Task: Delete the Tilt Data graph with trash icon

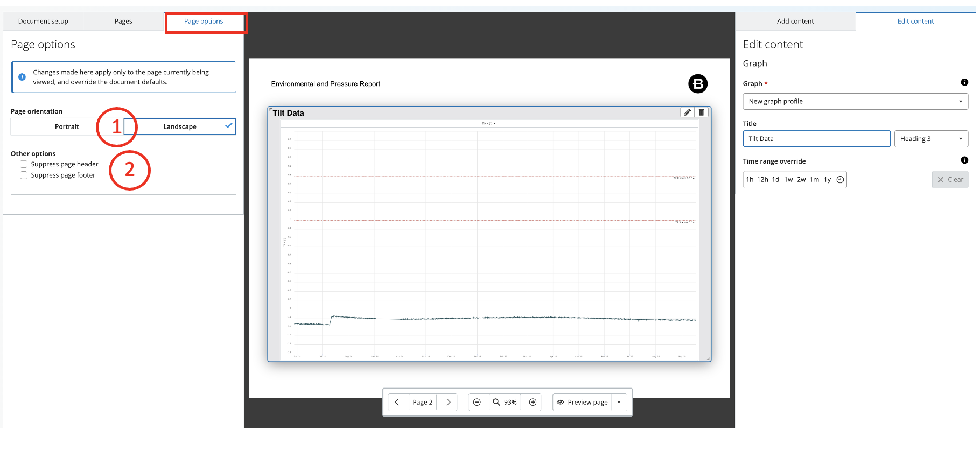Action: (701, 112)
